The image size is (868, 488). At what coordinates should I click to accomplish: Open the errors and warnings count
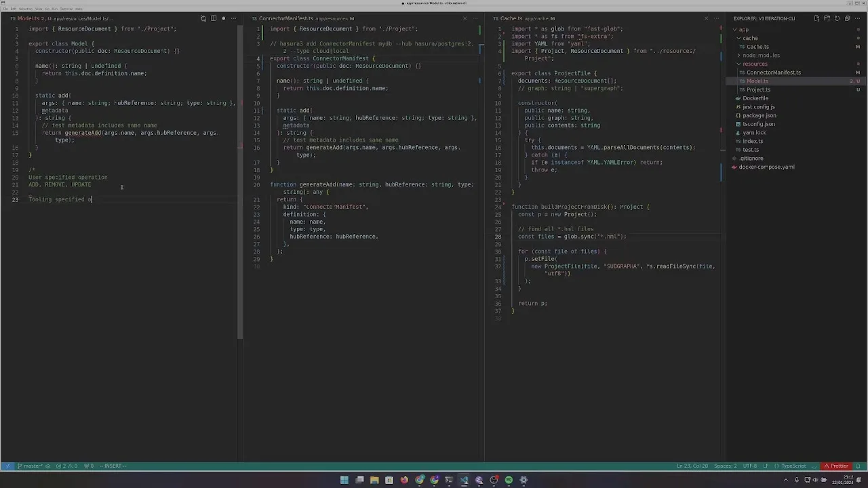click(x=67, y=466)
